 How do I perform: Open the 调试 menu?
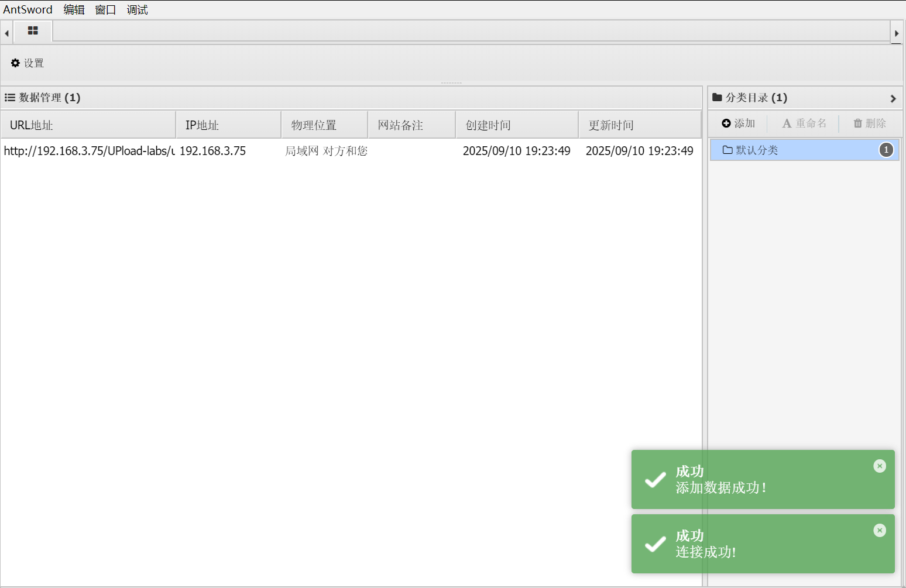pyautogui.click(x=137, y=9)
